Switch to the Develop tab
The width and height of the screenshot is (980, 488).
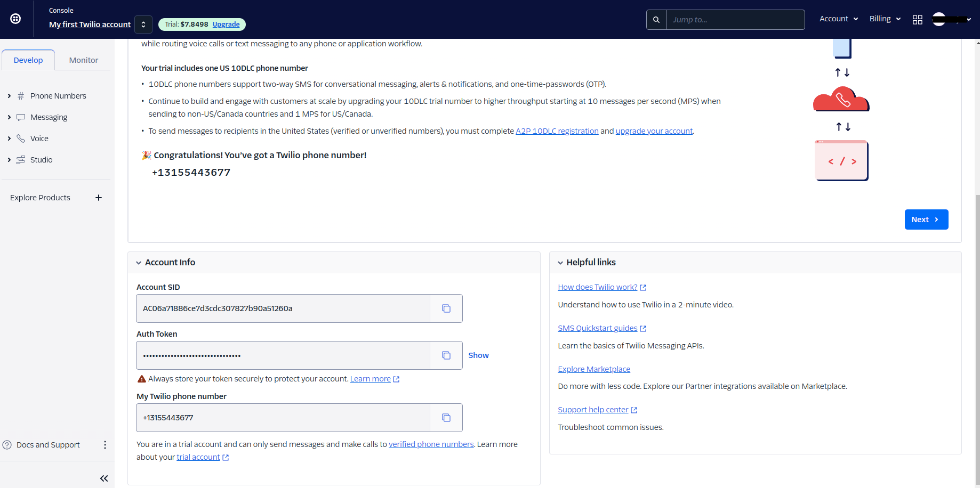pos(28,60)
